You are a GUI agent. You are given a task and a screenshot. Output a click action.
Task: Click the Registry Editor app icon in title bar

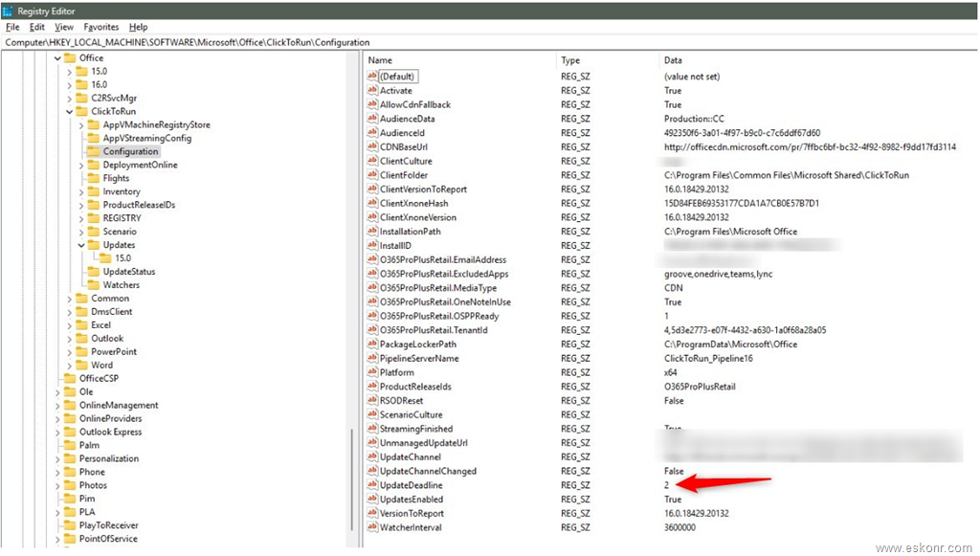[9, 11]
